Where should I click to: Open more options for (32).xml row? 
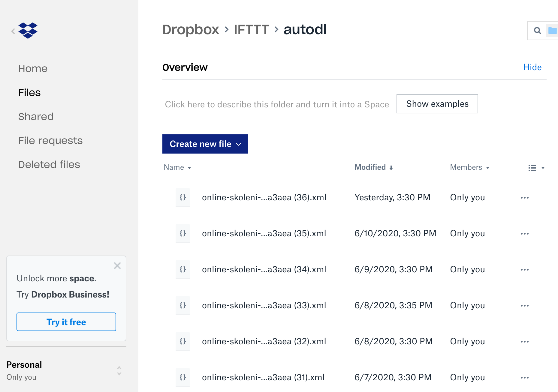[524, 342]
